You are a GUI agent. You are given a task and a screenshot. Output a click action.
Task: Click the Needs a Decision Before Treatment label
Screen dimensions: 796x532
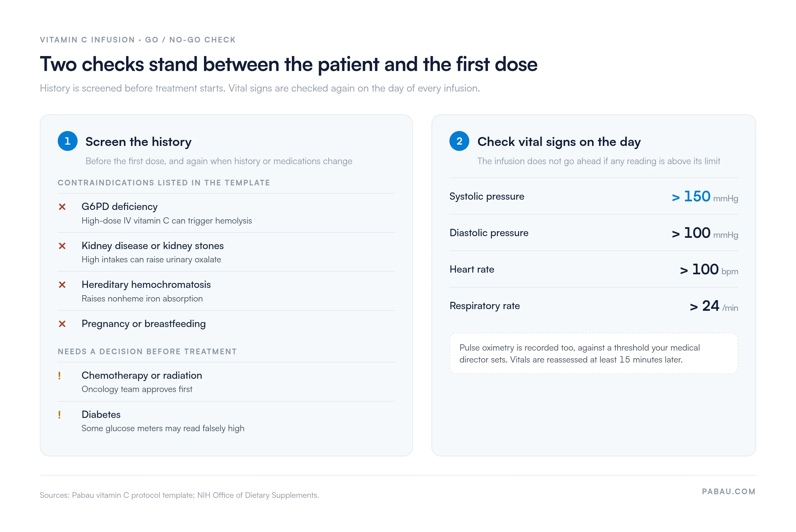pyautogui.click(x=147, y=352)
